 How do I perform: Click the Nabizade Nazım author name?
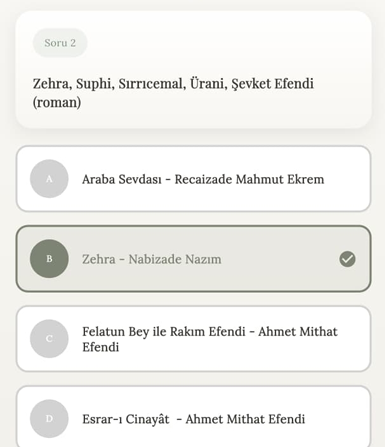(x=175, y=259)
